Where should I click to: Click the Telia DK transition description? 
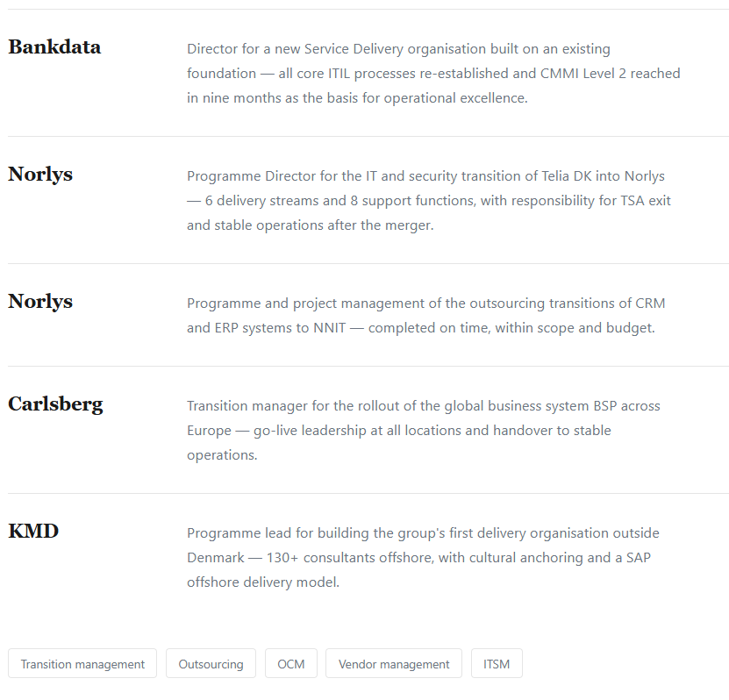click(x=429, y=201)
